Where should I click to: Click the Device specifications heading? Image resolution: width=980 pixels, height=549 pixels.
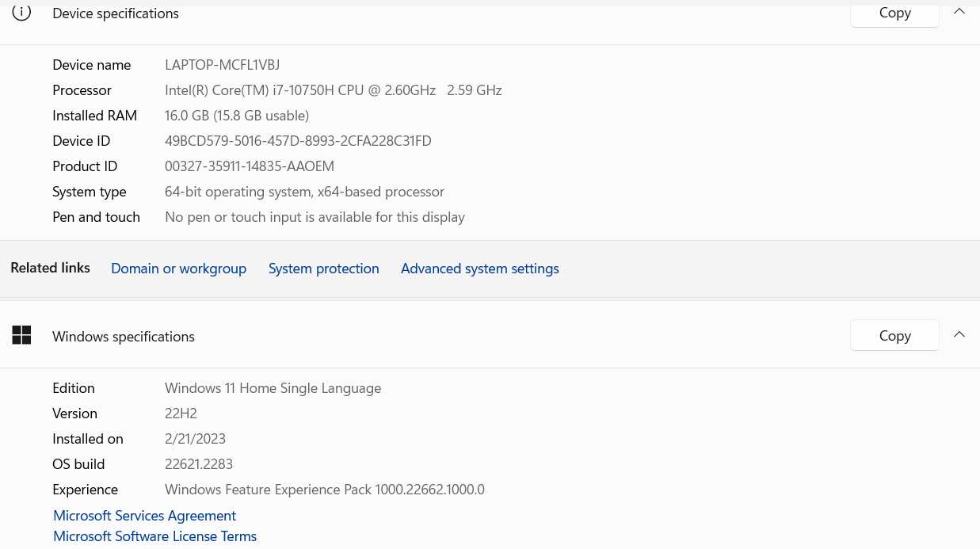(x=116, y=13)
